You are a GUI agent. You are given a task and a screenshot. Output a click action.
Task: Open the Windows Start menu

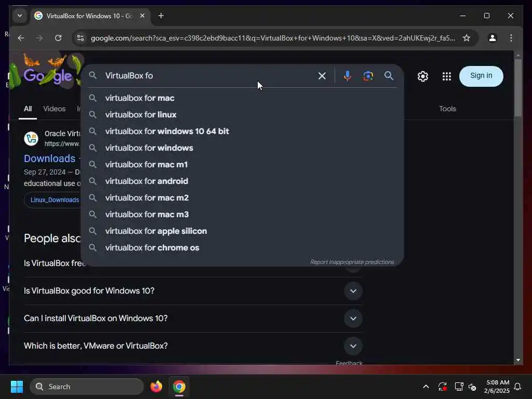point(17,387)
